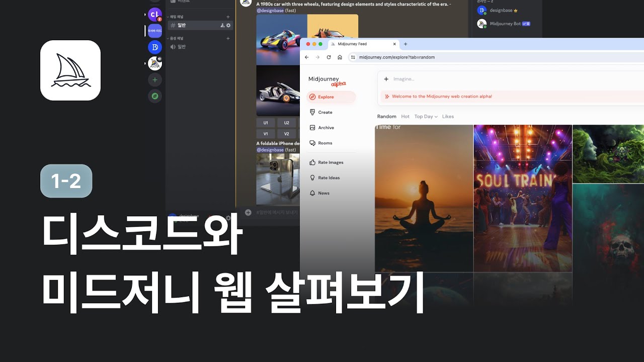The height and width of the screenshot is (362, 644).
Task: Open the Midjourney sailboat server icon
Action: 155,63
